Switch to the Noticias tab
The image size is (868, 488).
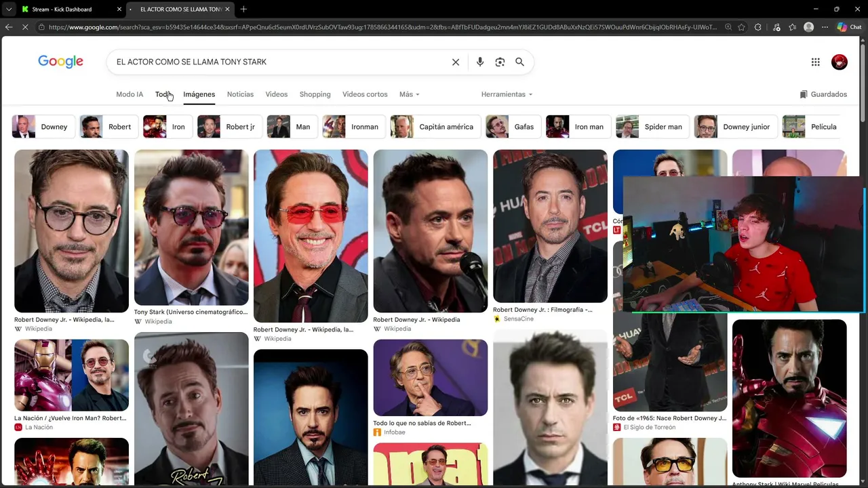click(x=240, y=94)
